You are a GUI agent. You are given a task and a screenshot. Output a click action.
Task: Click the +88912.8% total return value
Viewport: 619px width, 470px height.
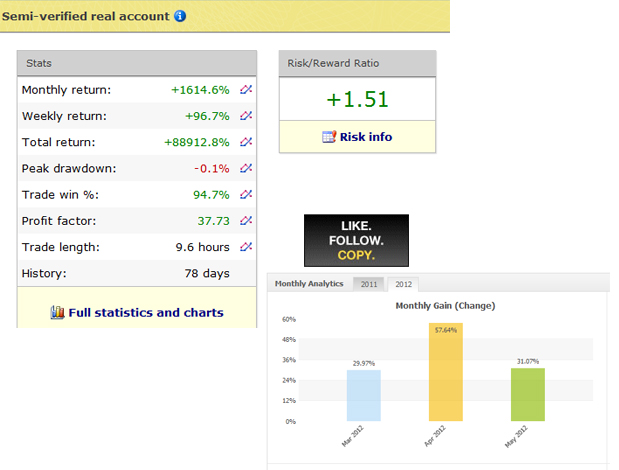(197, 142)
